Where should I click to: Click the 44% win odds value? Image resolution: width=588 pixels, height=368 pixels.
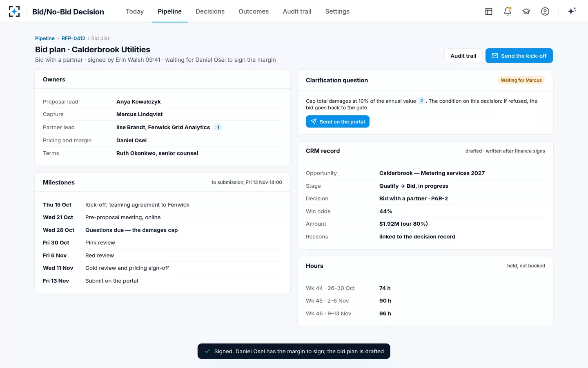click(x=385, y=211)
